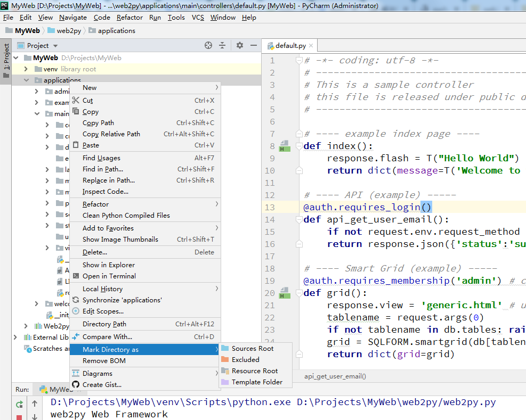Screen dimensions: 526x420
Task: Click the PyCharm logo in title bar
Action: pyautogui.click(x=4, y=5)
